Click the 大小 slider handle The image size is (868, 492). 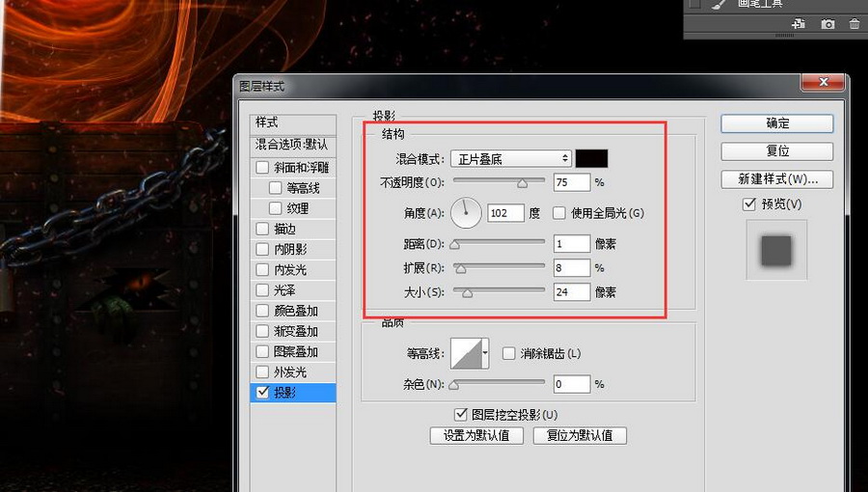coord(467,292)
